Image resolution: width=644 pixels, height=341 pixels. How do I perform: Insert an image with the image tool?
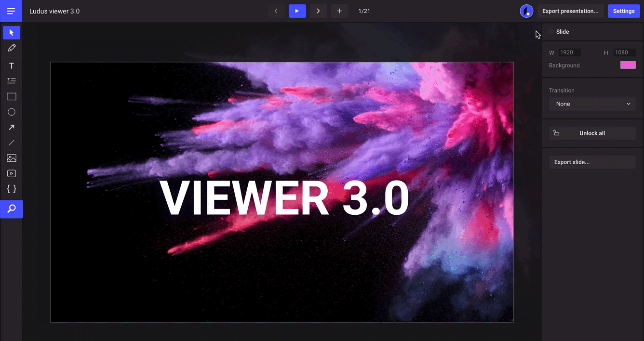12,158
